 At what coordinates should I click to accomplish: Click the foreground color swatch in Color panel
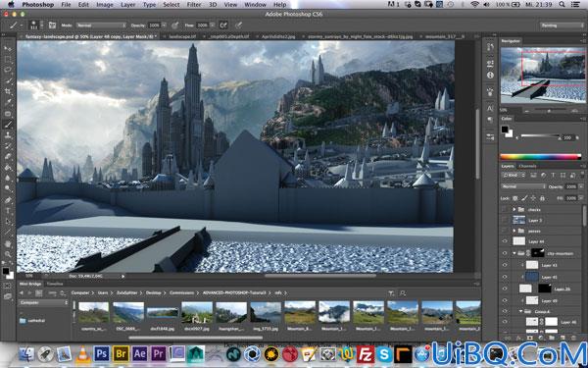505,130
